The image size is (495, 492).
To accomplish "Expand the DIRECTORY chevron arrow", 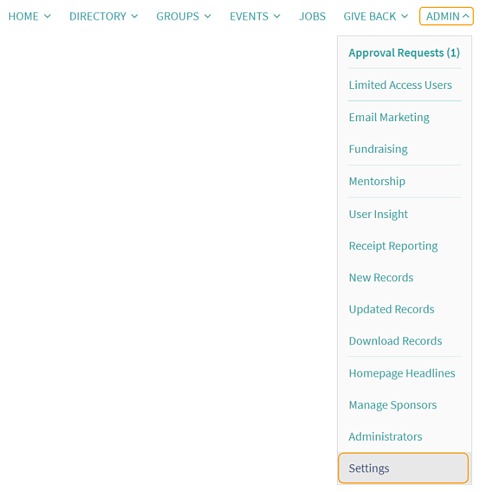I will click(134, 16).
